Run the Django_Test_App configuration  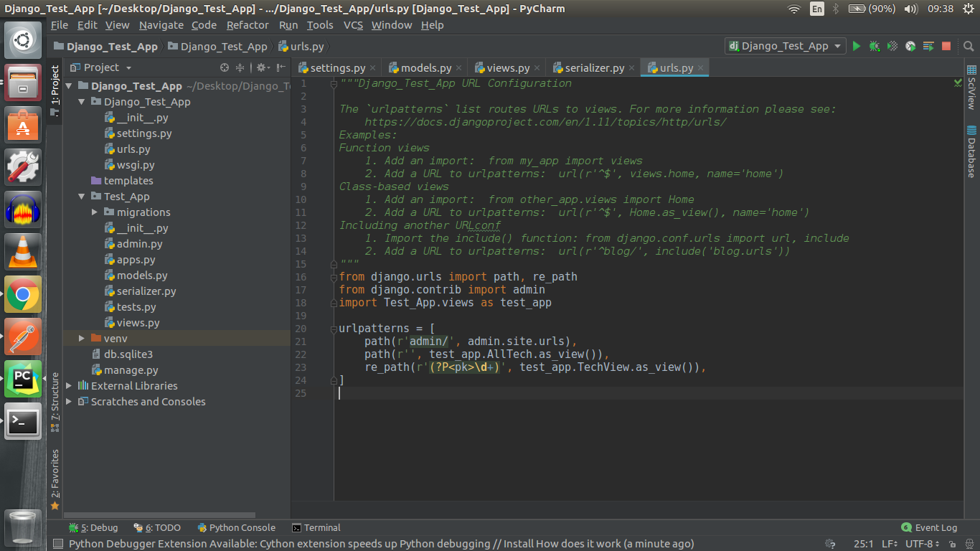(856, 46)
